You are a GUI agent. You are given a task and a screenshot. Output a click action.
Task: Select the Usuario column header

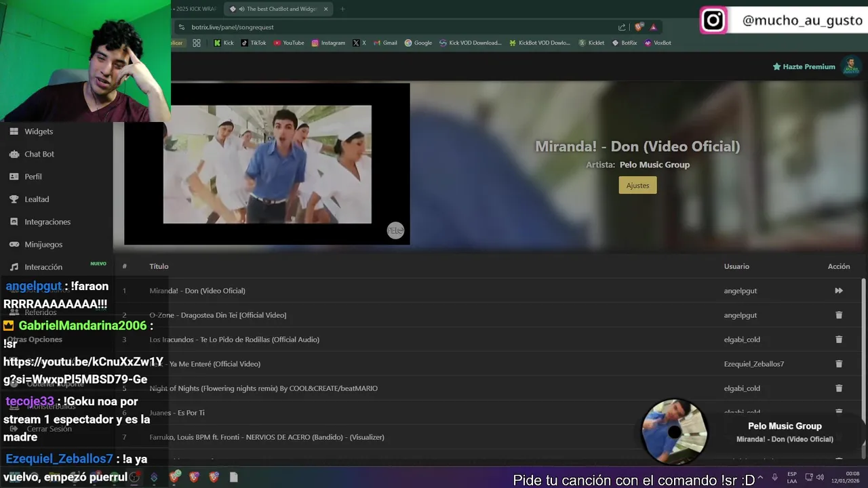tap(736, 266)
